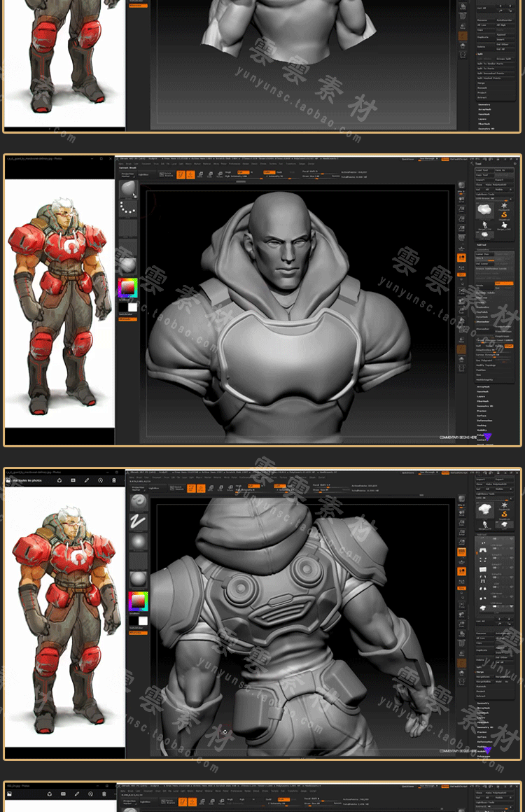
Task: Toggle the Transp button in the back-view ZBrush shelf
Action: [461, 654]
